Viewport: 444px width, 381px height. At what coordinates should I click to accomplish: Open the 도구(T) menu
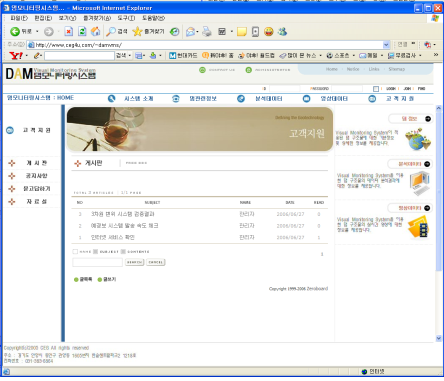coord(126,18)
